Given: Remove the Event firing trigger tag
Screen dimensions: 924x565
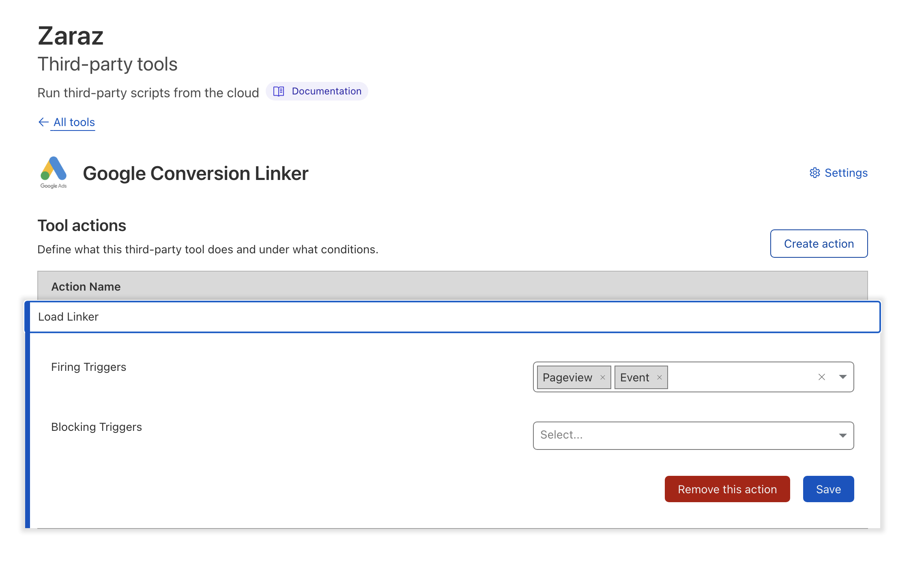Looking at the screenshot, I should (660, 377).
